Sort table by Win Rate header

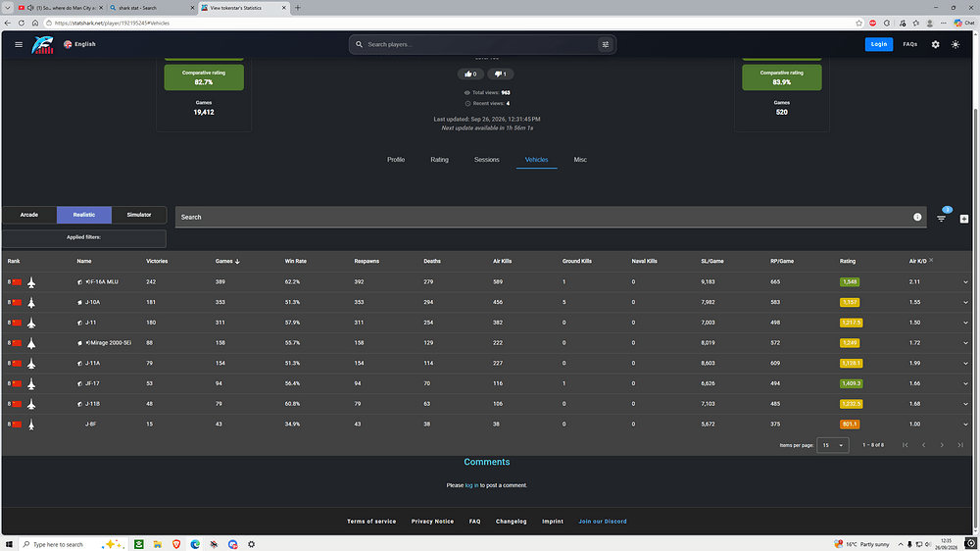tap(296, 261)
